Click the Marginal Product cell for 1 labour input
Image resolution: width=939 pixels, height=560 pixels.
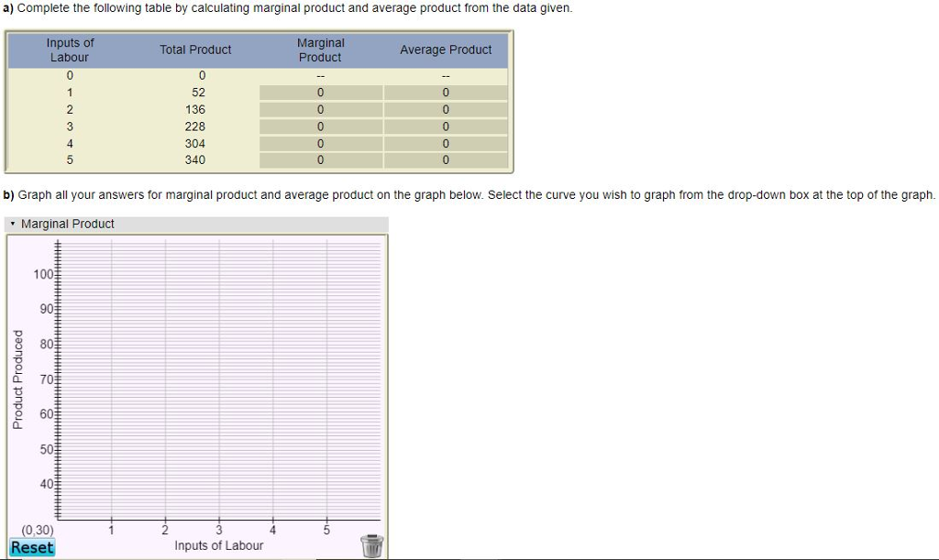coord(320,92)
